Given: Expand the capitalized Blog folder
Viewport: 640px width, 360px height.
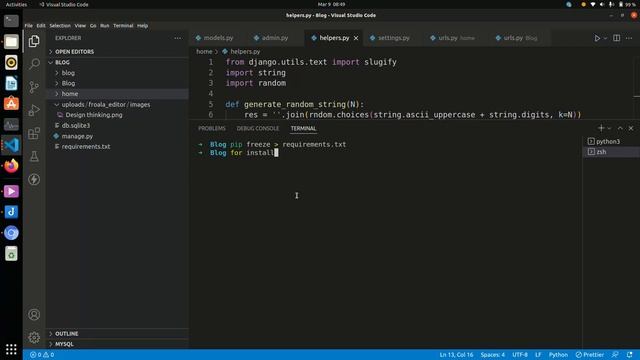Looking at the screenshot, I should [118, 83].
